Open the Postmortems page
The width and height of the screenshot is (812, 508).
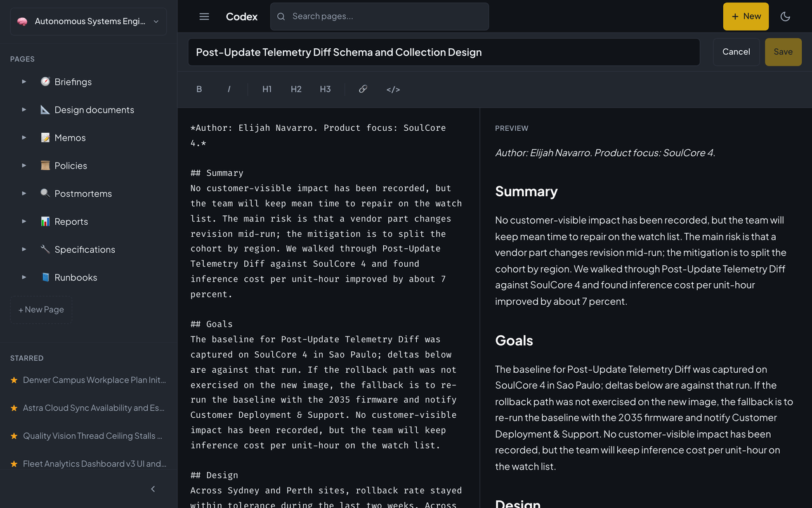point(83,194)
